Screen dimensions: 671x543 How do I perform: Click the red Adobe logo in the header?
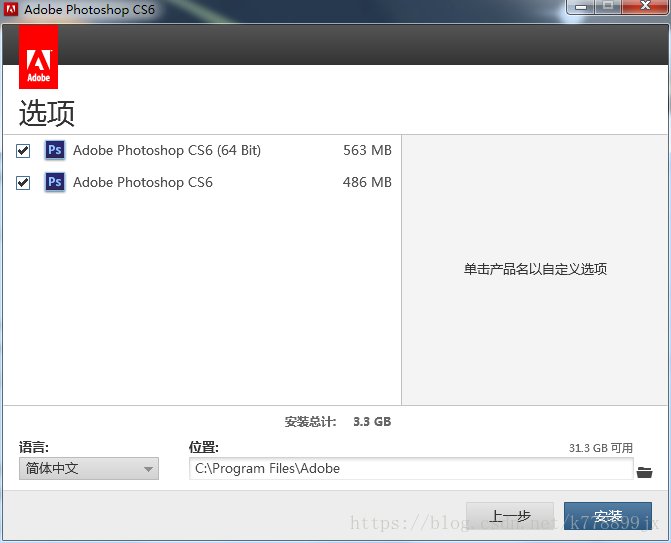tap(39, 57)
